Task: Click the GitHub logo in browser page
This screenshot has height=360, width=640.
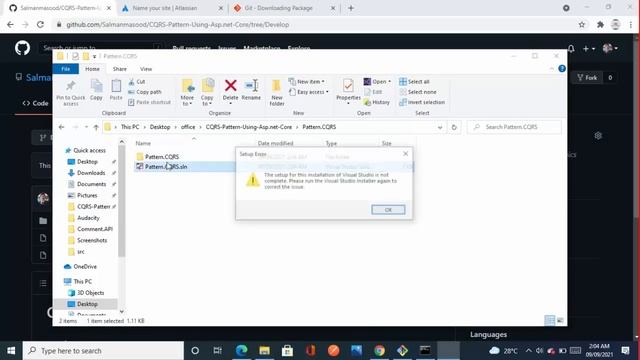Action: 22,48
